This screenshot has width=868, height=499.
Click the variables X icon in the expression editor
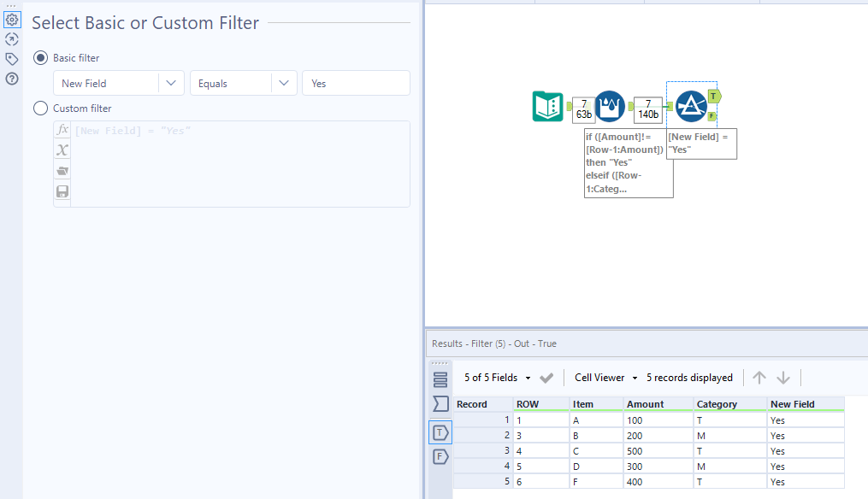click(x=61, y=150)
